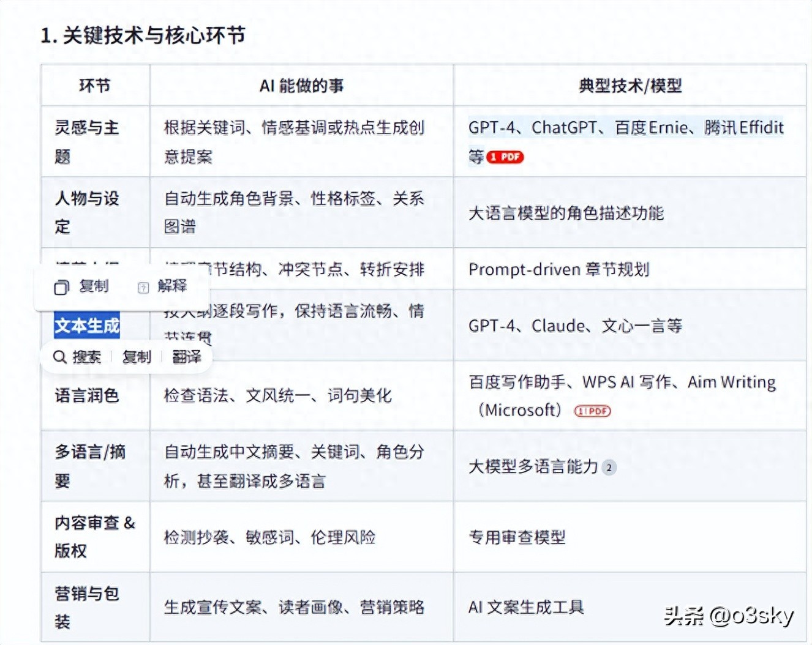Click the AI 能做的事 column header
The image size is (812, 645).
coord(303,86)
